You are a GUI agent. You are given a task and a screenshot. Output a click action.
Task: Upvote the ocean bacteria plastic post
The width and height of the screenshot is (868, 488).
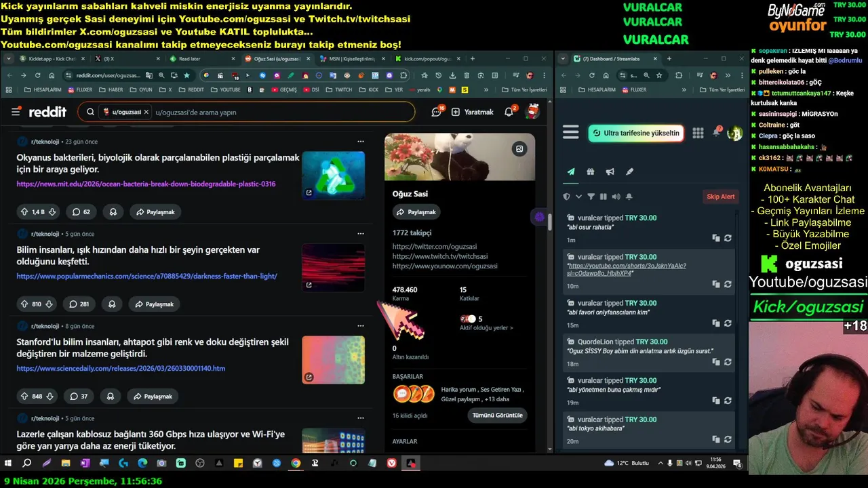(x=24, y=212)
